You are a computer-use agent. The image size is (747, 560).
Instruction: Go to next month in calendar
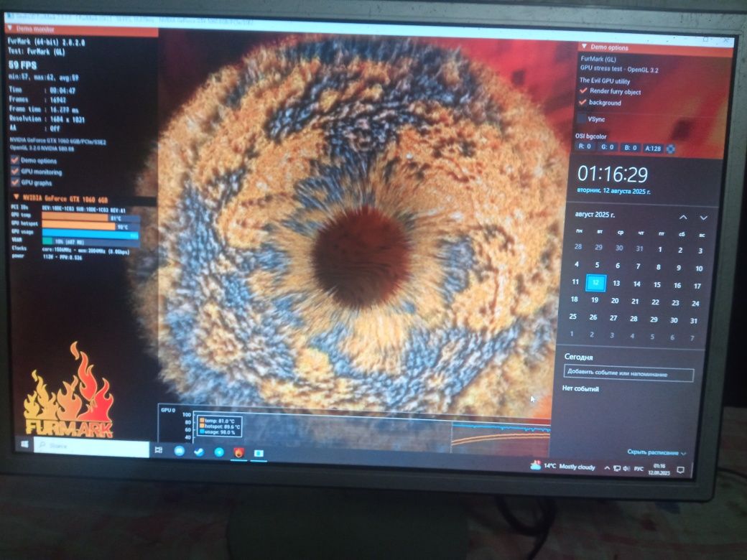point(703,218)
